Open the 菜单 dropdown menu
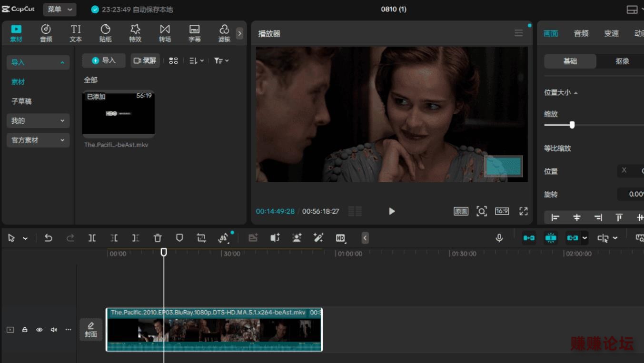 59,10
